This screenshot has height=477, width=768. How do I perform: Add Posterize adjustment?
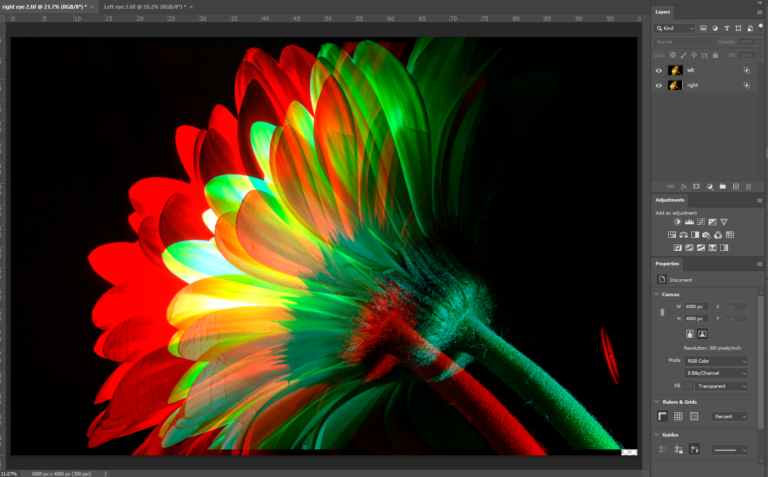(x=689, y=248)
